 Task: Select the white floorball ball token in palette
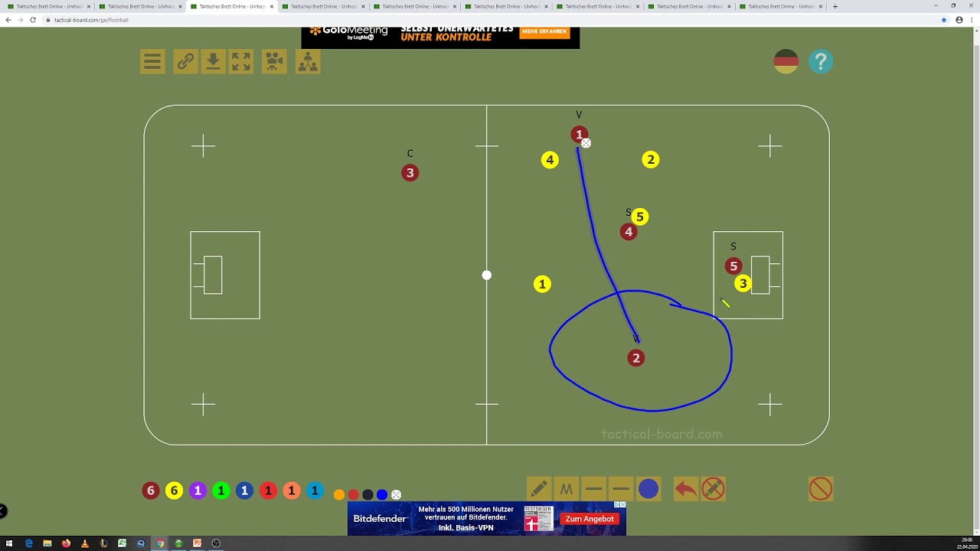tap(396, 495)
